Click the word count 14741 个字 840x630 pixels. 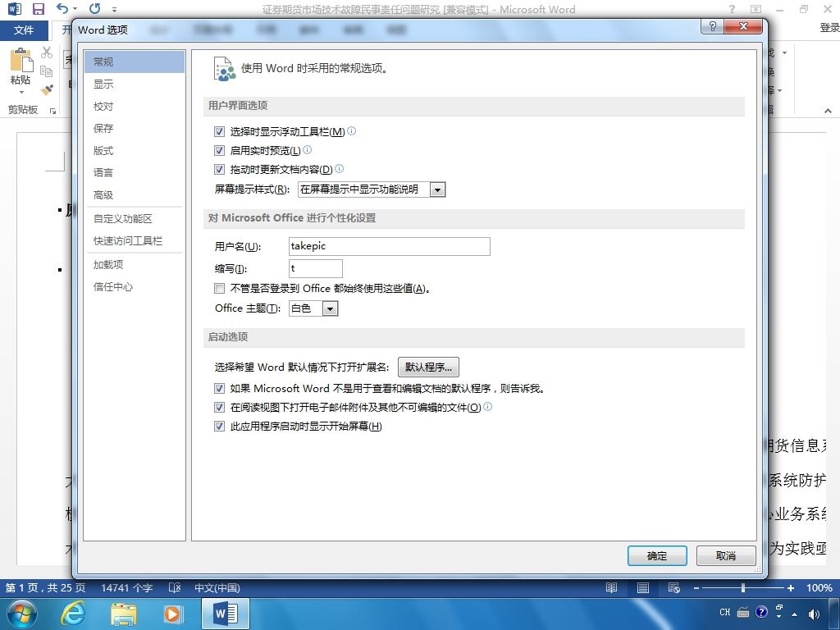127,587
